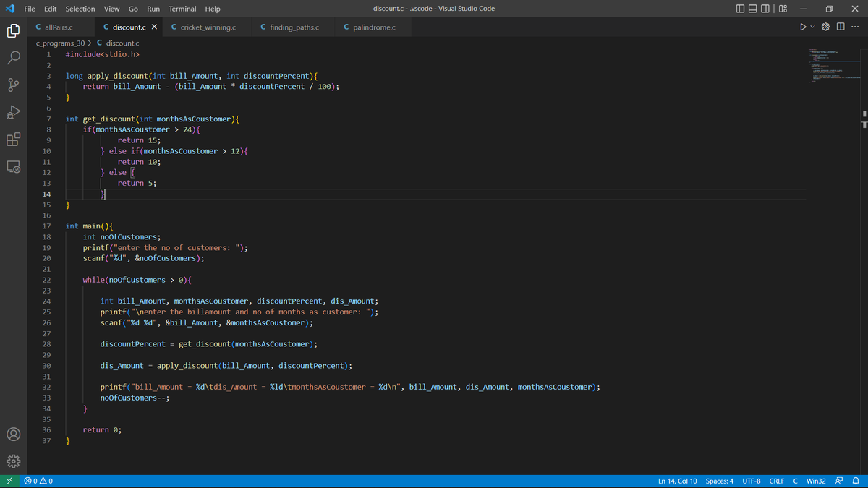Viewport: 868px width, 488px height.
Task: Open the Run and Debug view
Action: click(x=13, y=112)
